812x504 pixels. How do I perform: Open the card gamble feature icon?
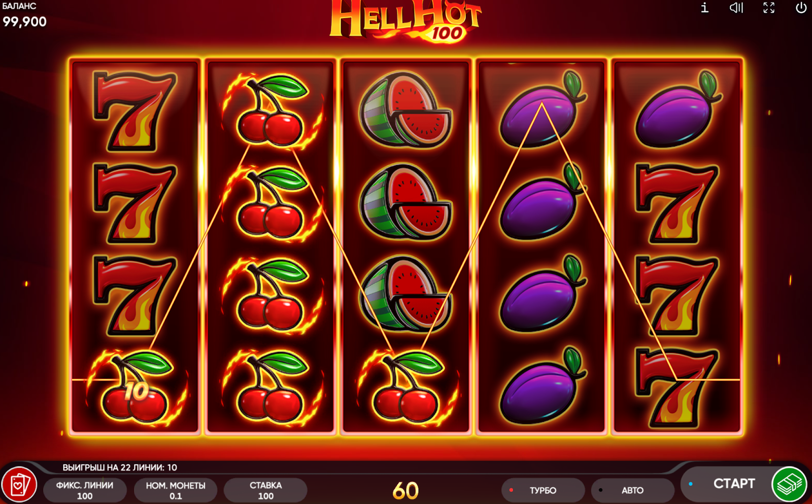tap(19, 485)
